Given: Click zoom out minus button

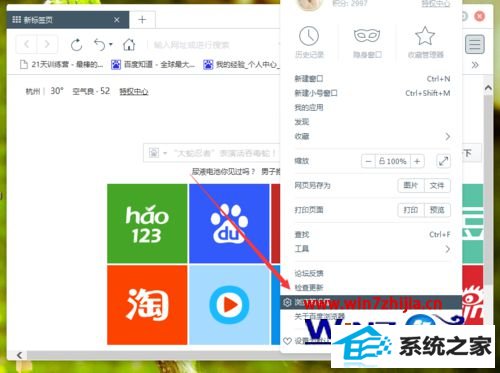Looking at the screenshot, I should [x=368, y=161].
